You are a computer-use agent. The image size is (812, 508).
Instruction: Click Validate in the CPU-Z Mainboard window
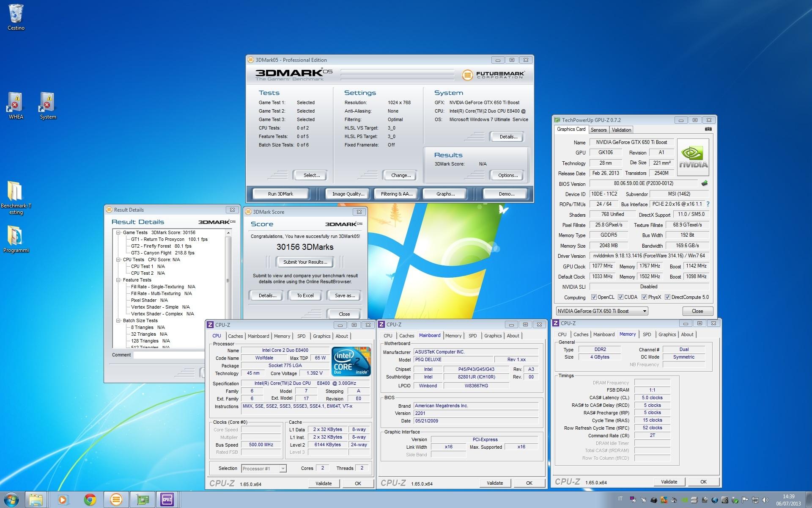[x=495, y=483]
